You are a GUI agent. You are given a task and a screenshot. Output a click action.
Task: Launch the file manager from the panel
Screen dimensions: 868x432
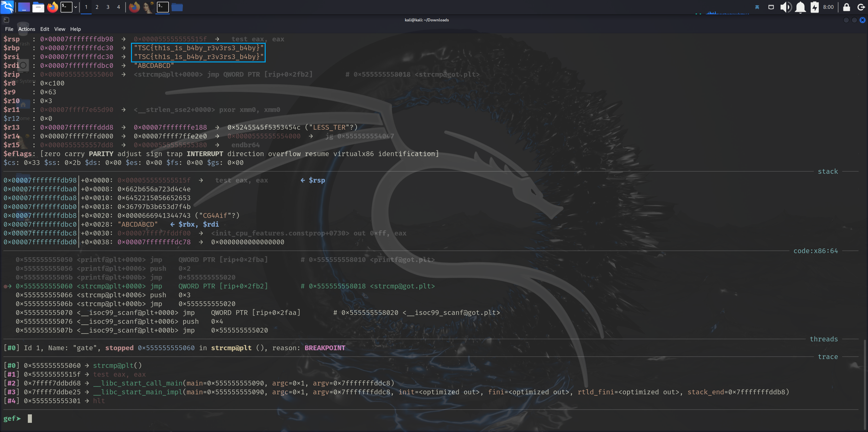tap(38, 7)
